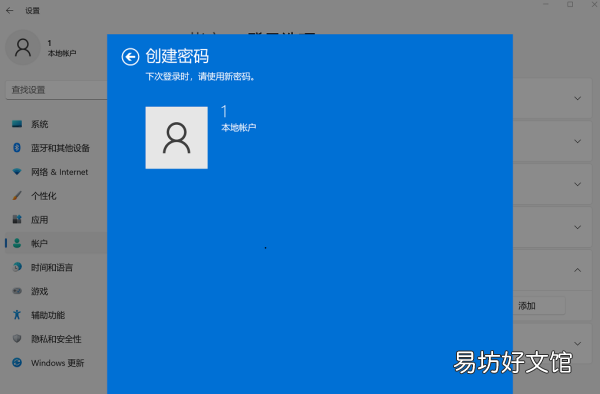Viewport: 600px width, 394px height.
Task: Open 个性化 settings category
Action: tap(56, 196)
